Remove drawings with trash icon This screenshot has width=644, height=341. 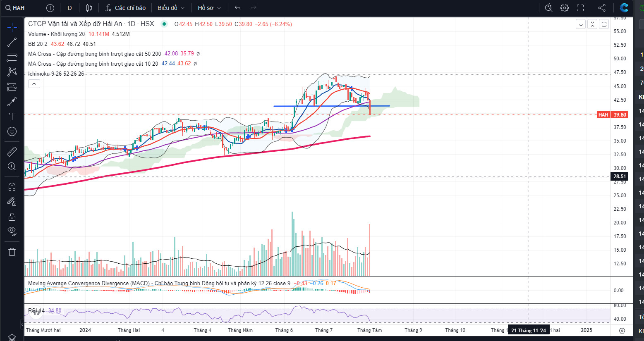[x=12, y=252]
